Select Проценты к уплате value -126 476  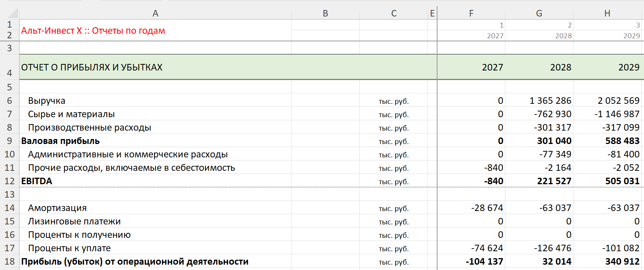pyautogui.click(x=552, y=248)
